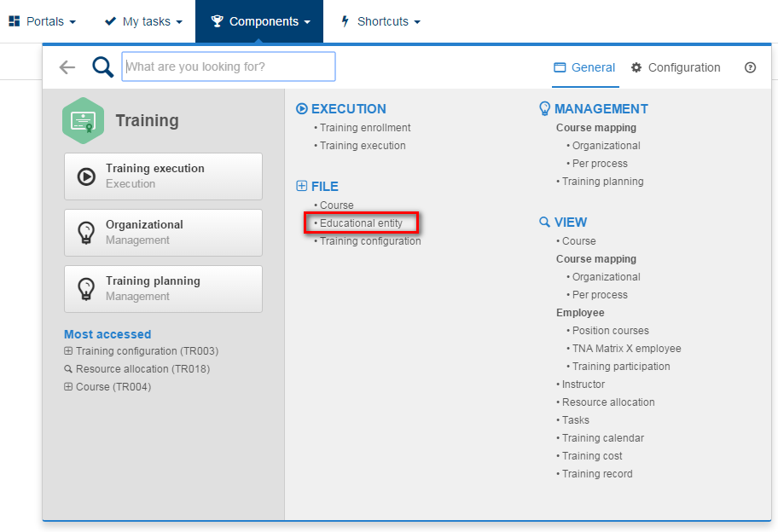Open Training planning under Management
The height and width of the screenshot is (532, 778).
click(x=603, y=182)
